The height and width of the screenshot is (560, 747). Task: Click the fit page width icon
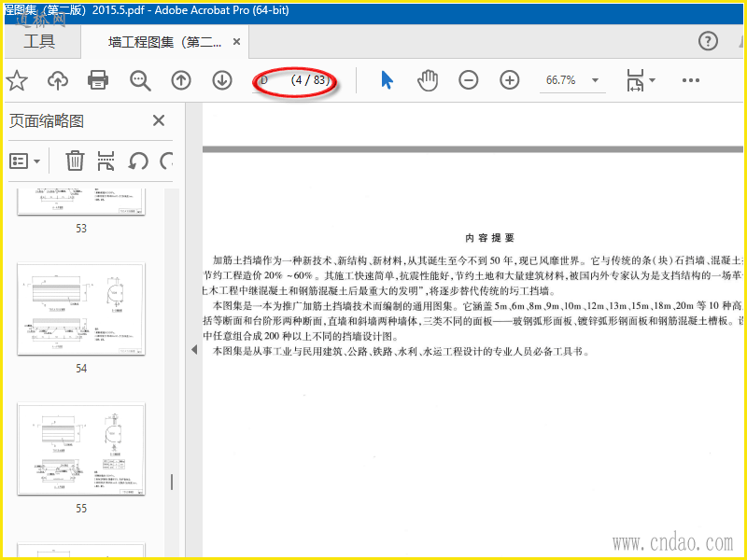(635, 80)
